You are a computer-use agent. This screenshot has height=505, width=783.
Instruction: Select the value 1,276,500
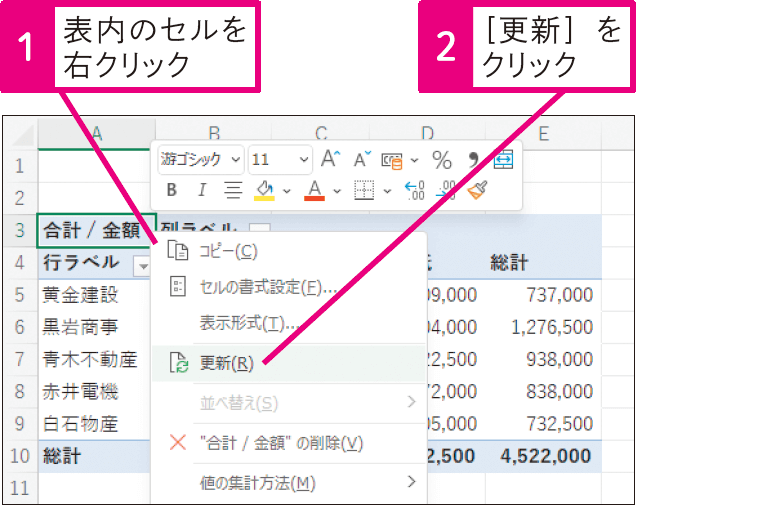click(x=552, y=327)
